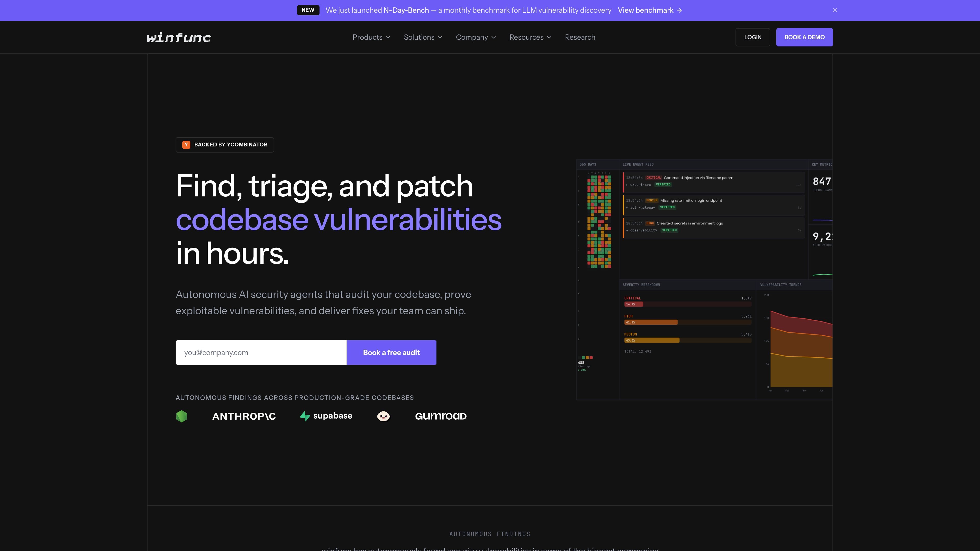Screen dimensions: 980x551
Task: Click the Backed by YCombinator badge
Action: [x=225, y=144]
